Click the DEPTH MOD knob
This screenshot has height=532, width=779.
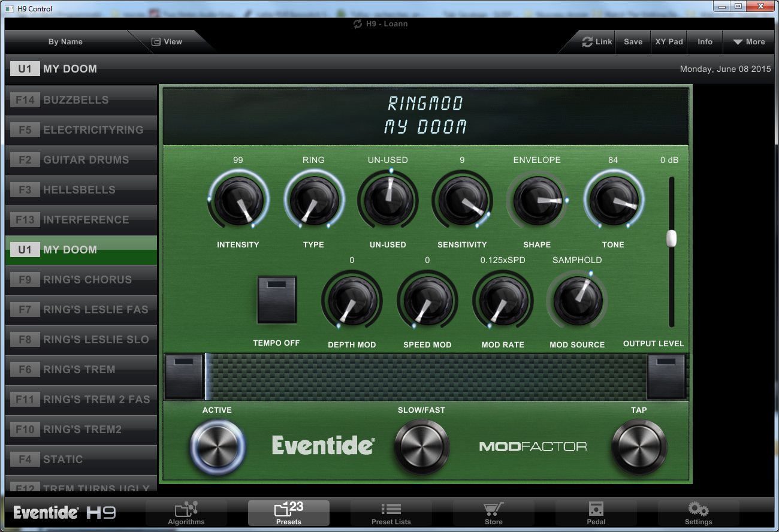tap(352, 300)
